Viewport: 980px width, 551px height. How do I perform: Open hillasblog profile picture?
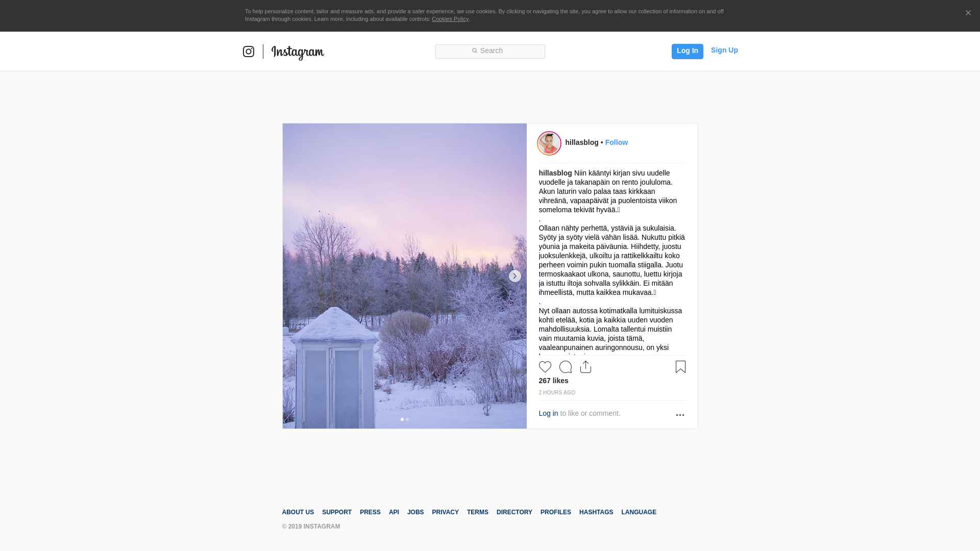coord(549,143)
